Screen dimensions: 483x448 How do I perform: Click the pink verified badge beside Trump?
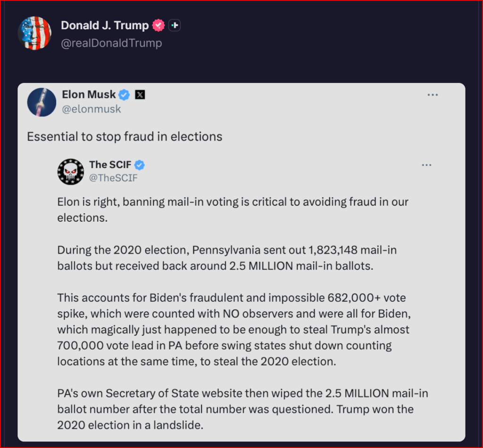point(158,25)
